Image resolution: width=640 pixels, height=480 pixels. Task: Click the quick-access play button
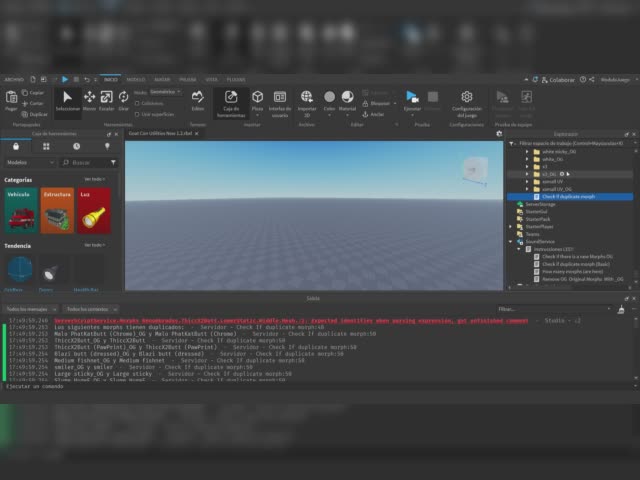(65, 80)
